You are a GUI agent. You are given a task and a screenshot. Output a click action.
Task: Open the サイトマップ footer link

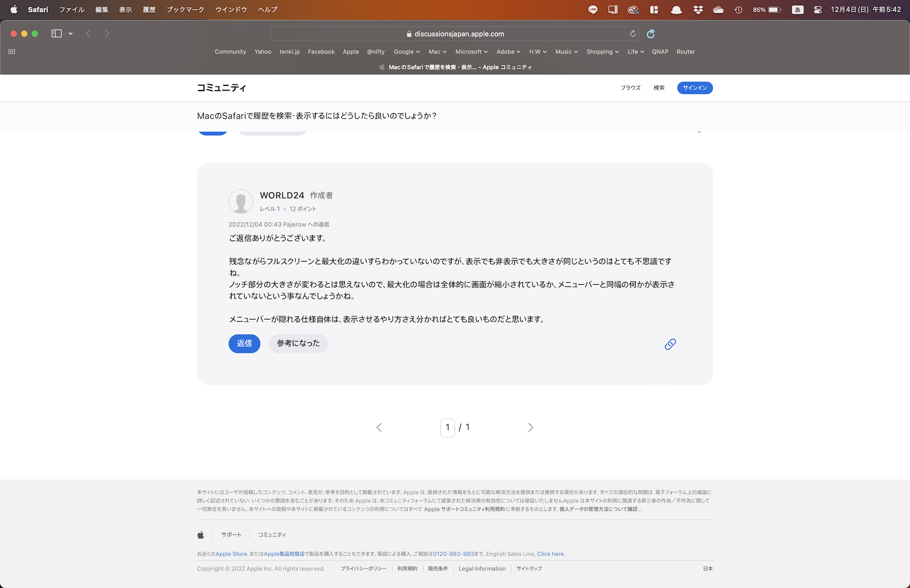[x=529, y=569]
